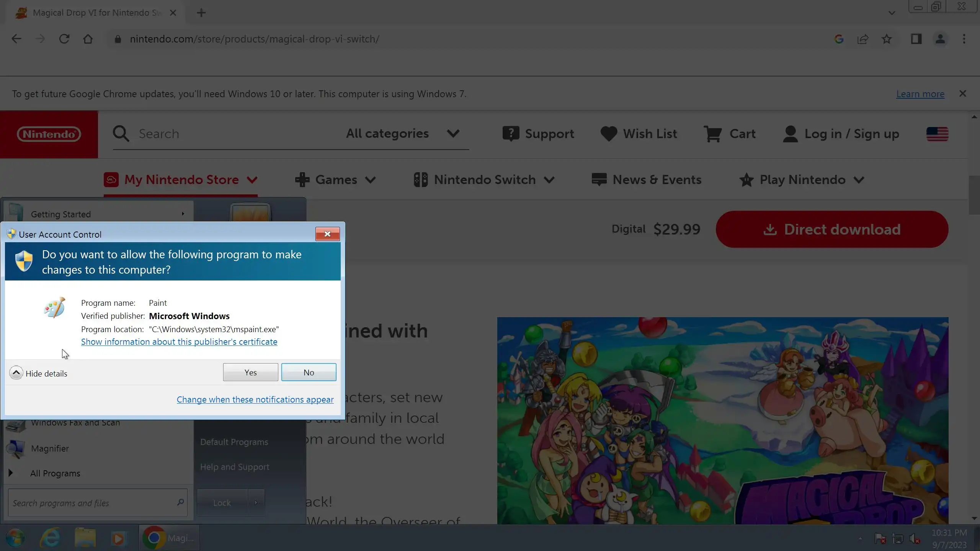Click the Support question icon

(511, 134)
